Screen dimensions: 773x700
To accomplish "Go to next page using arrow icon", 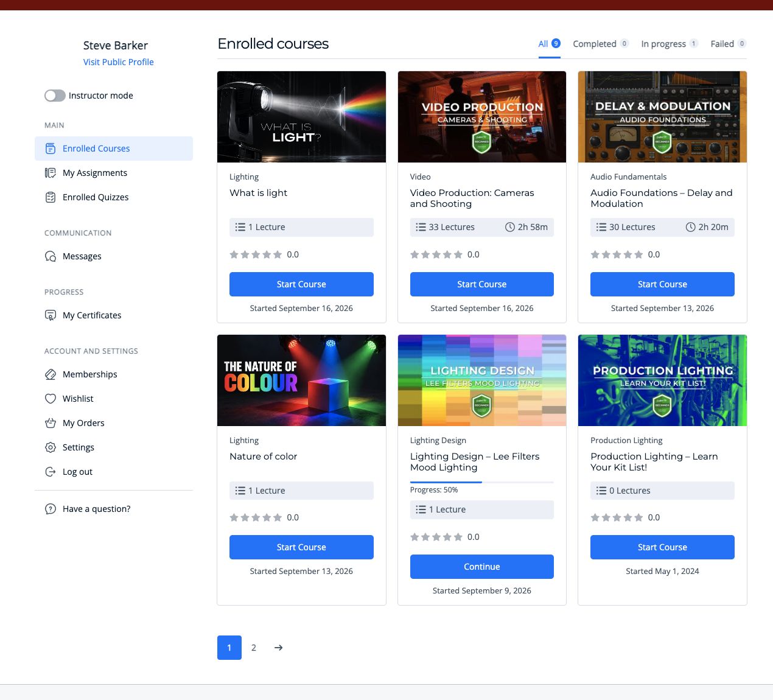I will [278, 648].
